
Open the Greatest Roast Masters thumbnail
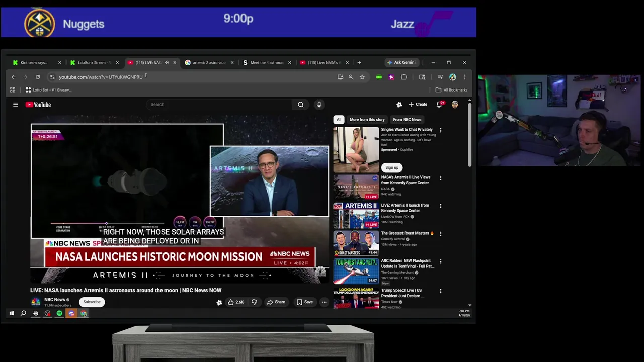click(356, 243)
